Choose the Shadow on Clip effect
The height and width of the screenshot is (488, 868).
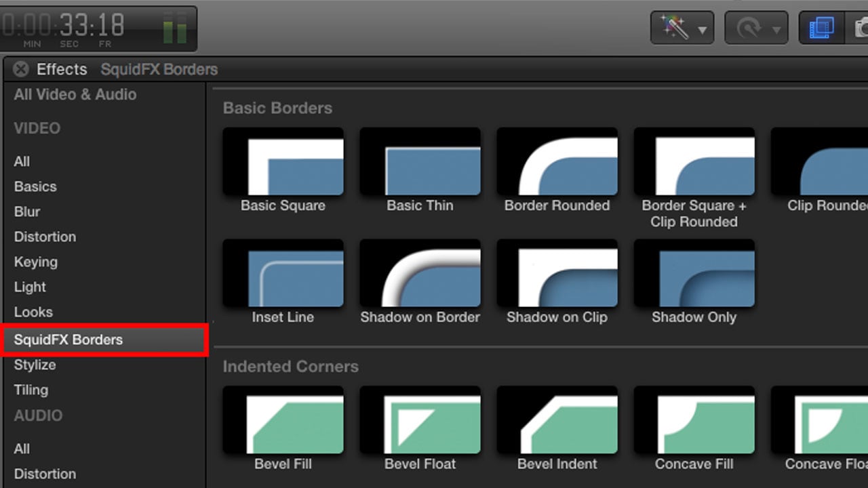click(x=557, y=281)
